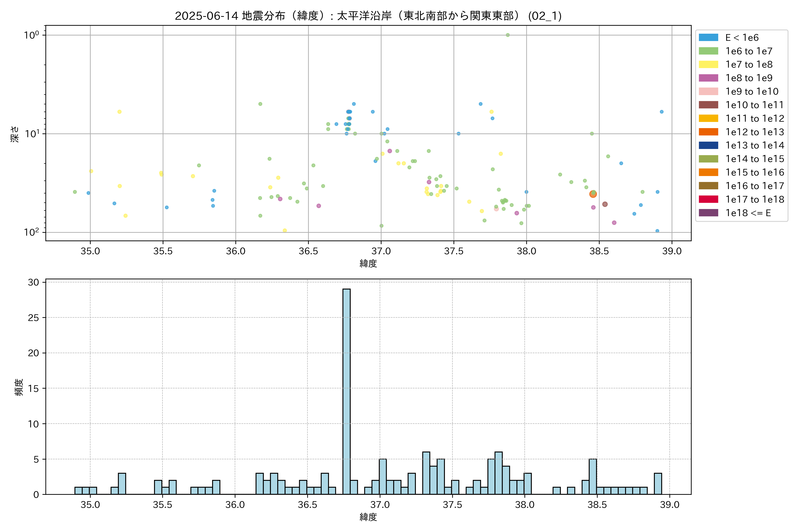Click the '緯度' label under the scatter plot
The width and height of the screenshot is (798, 532).
(x=368, y=264)
